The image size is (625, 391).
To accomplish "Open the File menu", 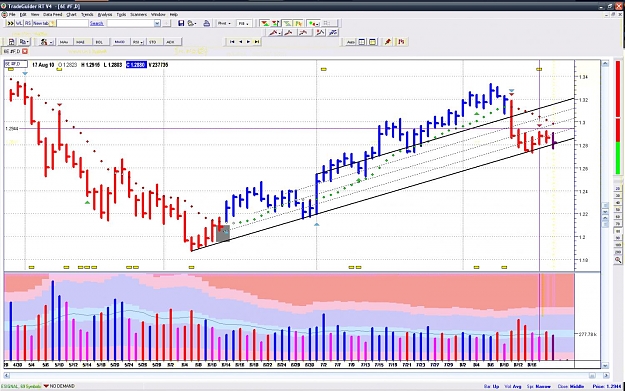I will [x=12, y=14].
